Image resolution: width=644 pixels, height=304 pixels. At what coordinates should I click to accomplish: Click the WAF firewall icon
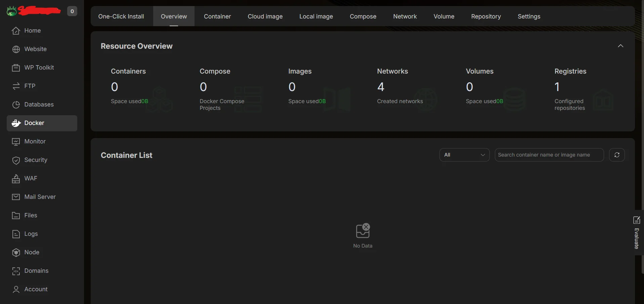tap(16, 179)
